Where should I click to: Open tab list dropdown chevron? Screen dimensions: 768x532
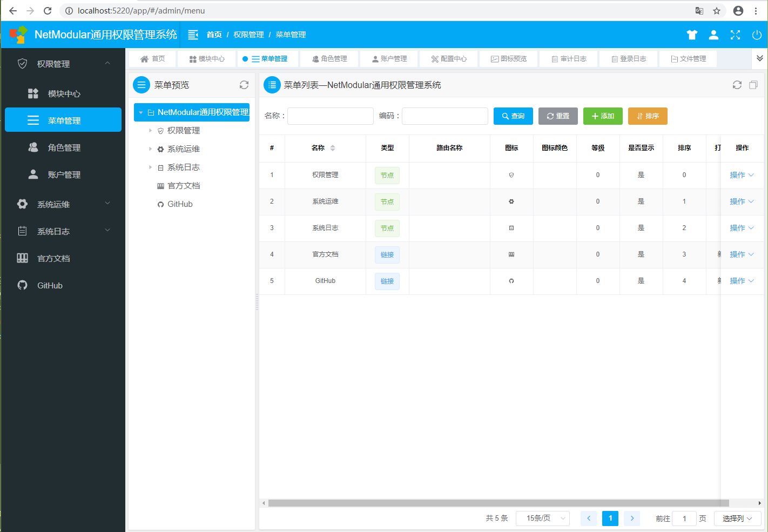759,58
